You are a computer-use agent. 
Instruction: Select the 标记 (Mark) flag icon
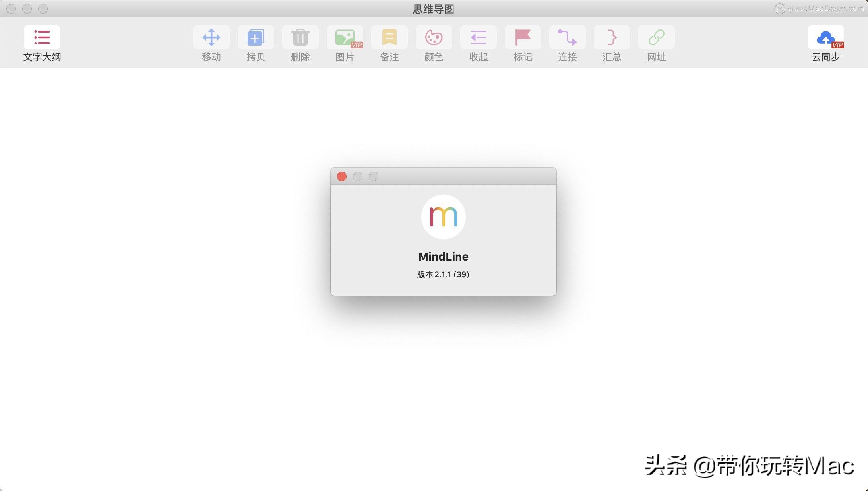tap(523, 38)
